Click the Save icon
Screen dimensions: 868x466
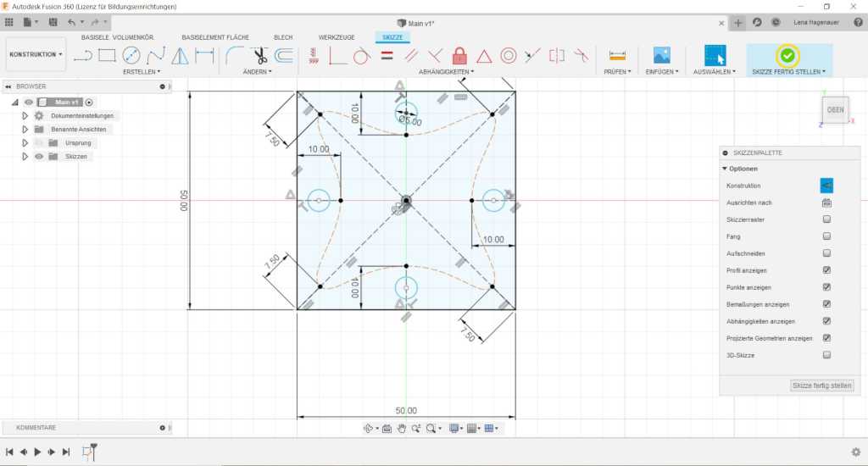pos(53,22)
